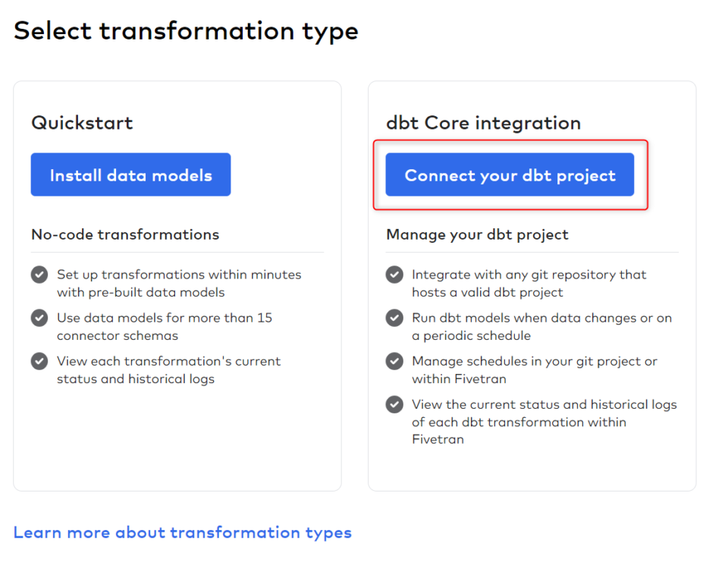The height and width of the screenshot is (578, 728).
Task: Click Connect your dbt project
Action: 510,174
